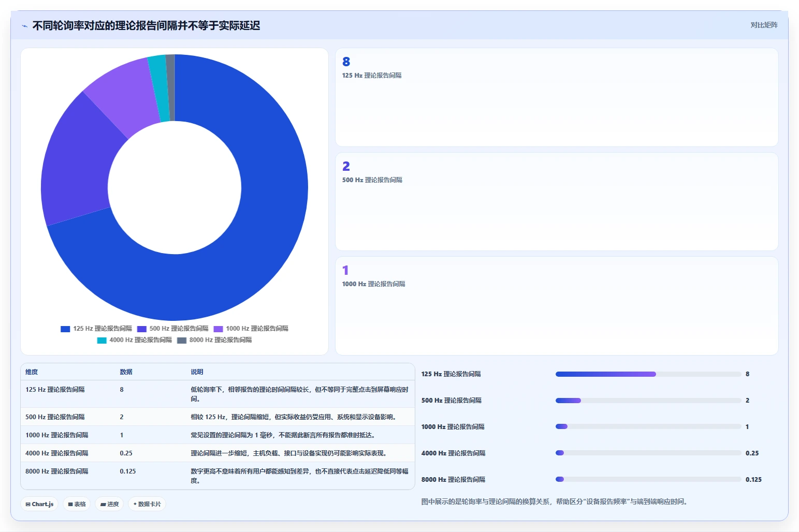
Task: Click the 500 Hz progress bar
Action: 648,401
